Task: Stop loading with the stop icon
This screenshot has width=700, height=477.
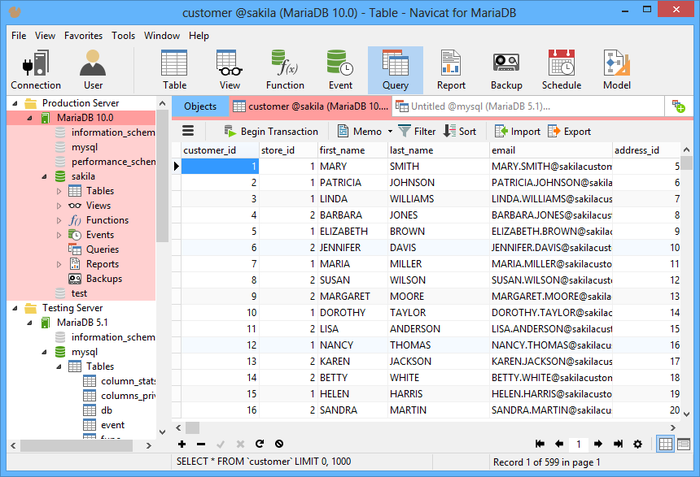Action: pos(279,444)
